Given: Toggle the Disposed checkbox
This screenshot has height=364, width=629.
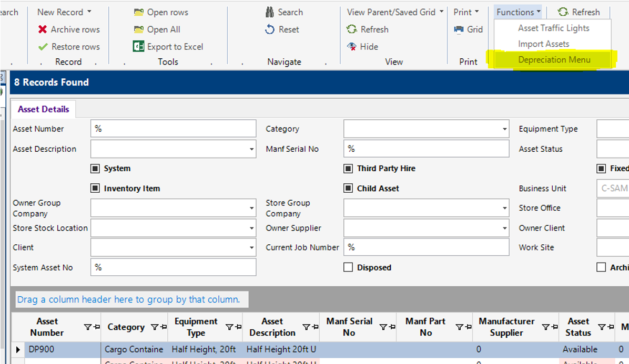Looking at the screenshot, I should click(x=348, y=267).
